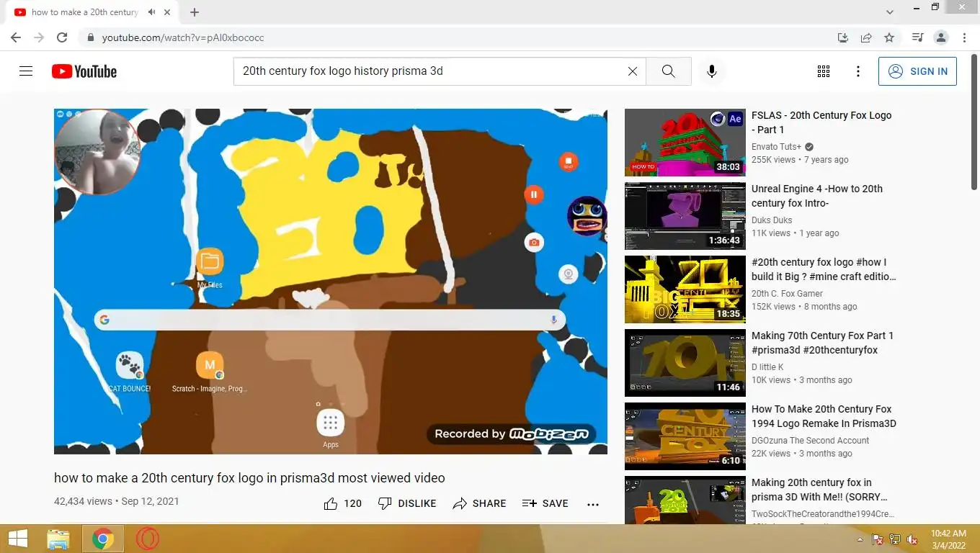SAVE the video to a playlist
This screenshot has width=980, height=553.
coord(545,503)
